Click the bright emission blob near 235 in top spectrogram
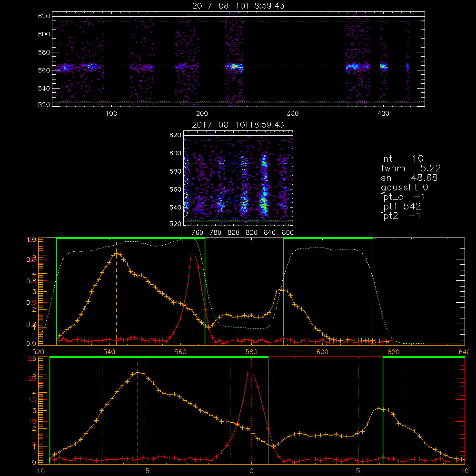This screenshot has height=476, width=476. coord(234,67)
